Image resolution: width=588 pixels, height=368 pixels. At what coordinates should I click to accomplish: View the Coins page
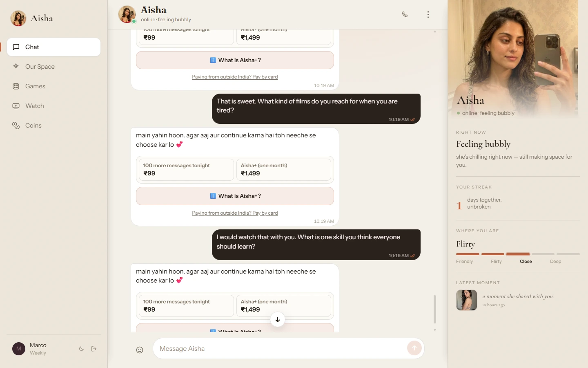click(53, 126)
